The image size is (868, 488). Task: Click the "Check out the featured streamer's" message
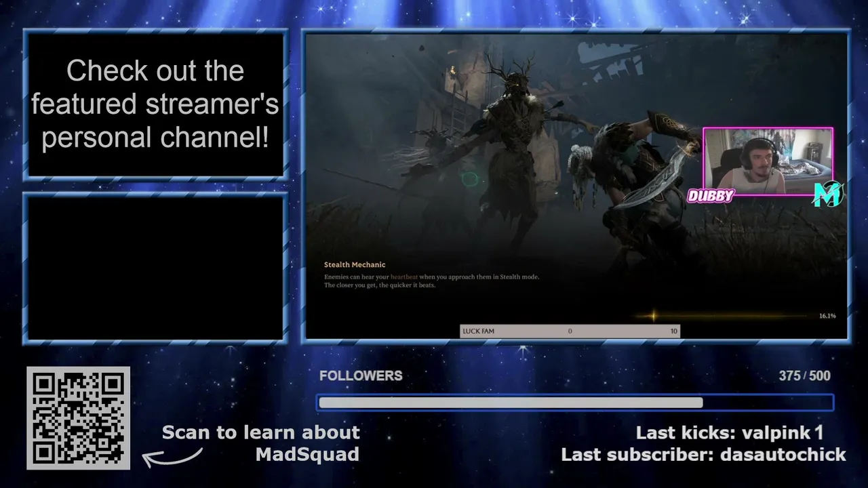(x=155, y=104)
